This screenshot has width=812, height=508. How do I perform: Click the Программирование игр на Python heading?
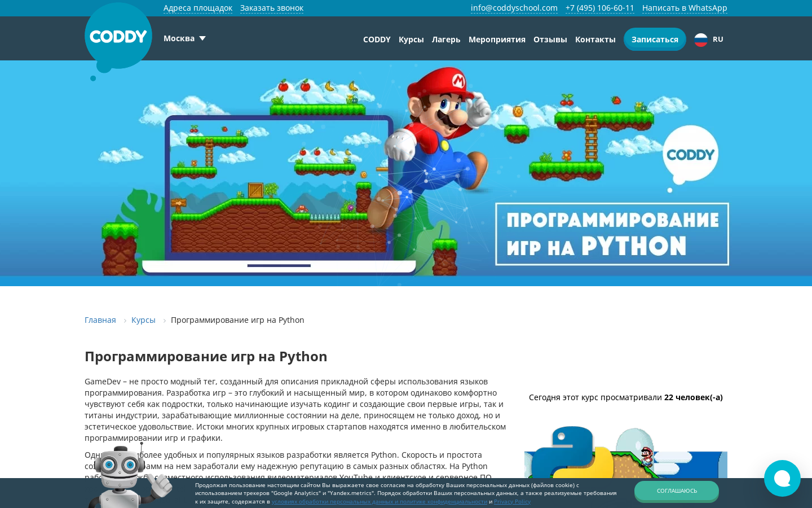point(206,357)
